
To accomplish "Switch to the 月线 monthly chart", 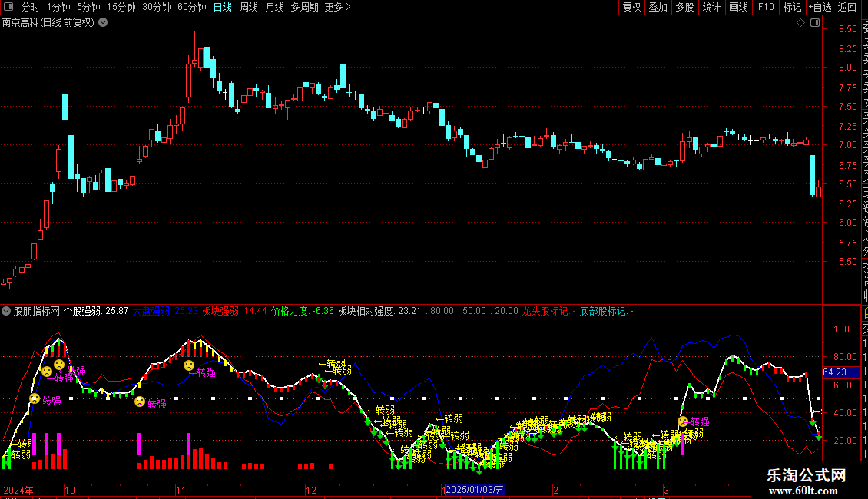I will click(x=274, y=7).
